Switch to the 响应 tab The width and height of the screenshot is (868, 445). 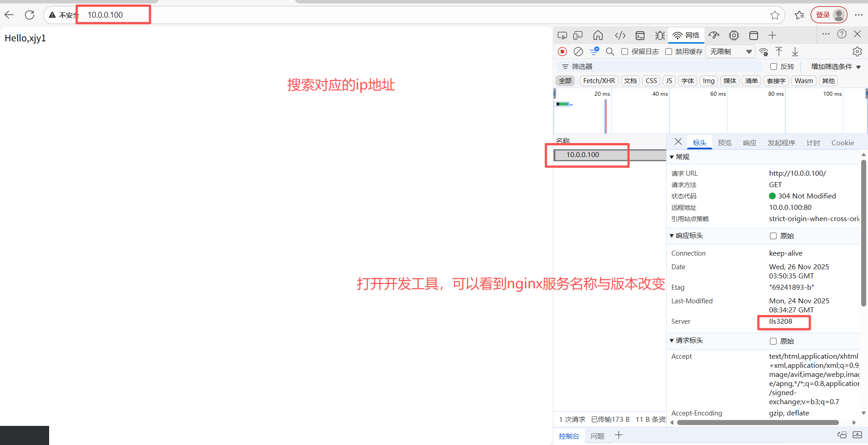pyautogui.click(x=750, y=143)
